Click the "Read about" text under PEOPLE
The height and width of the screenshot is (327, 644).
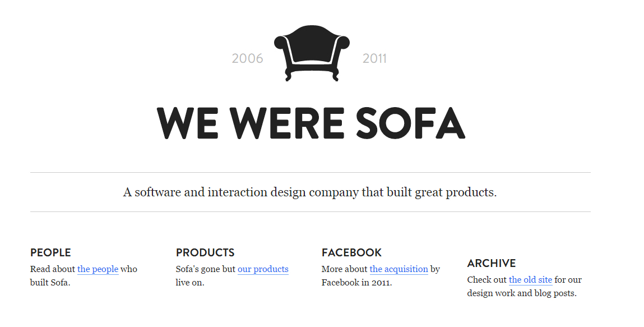53,269
